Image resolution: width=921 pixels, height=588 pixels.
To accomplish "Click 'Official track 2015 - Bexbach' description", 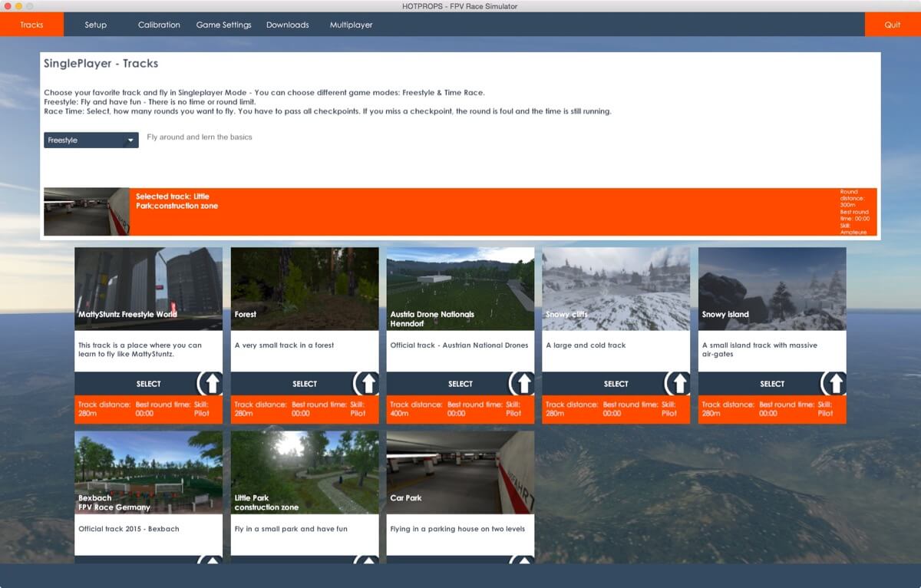I will 129,529.
